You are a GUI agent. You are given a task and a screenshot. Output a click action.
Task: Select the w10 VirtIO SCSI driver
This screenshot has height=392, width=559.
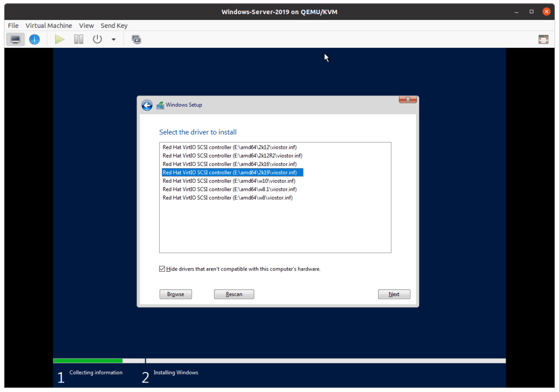229,180
